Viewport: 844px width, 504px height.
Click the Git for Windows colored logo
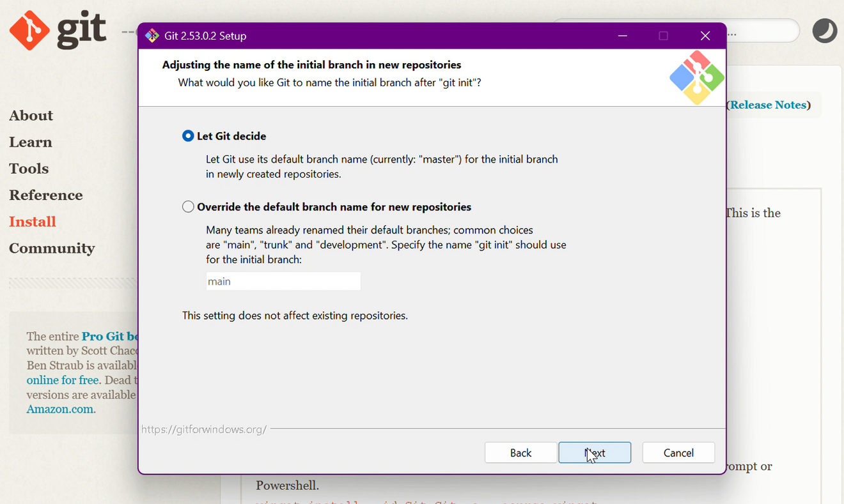(x=697, y=78)
